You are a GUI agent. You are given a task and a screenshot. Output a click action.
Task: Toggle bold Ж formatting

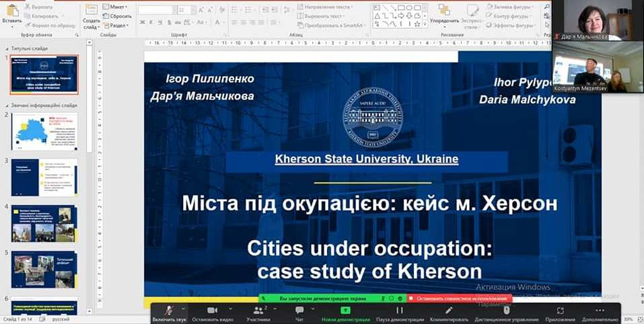pos(142,22)
